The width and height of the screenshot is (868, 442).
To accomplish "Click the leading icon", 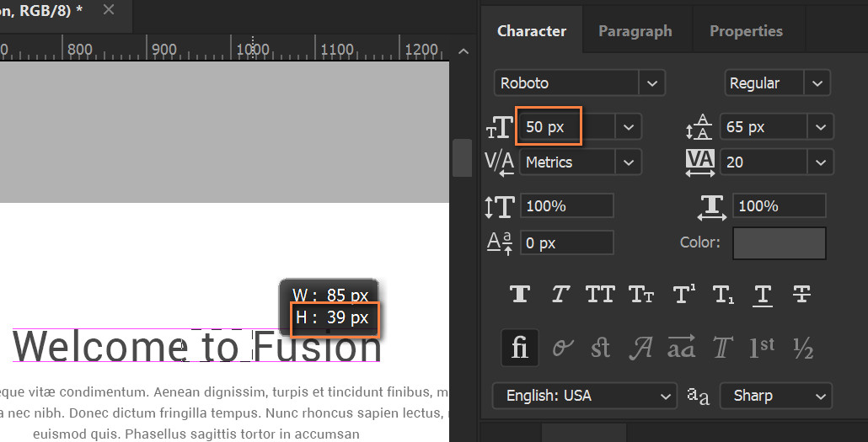I will 699,126.
